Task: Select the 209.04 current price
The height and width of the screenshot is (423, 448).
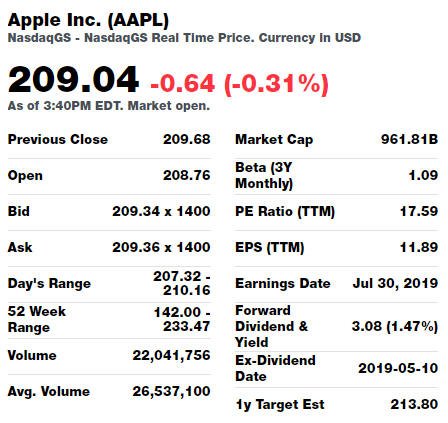Action: [x=73, y=80]
